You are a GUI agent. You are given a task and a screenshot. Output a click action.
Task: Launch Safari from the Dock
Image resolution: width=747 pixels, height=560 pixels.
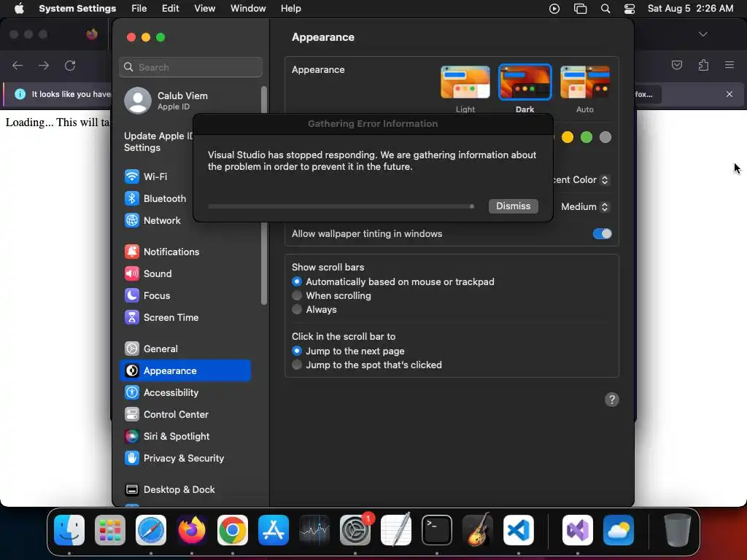tap(151, 530)
